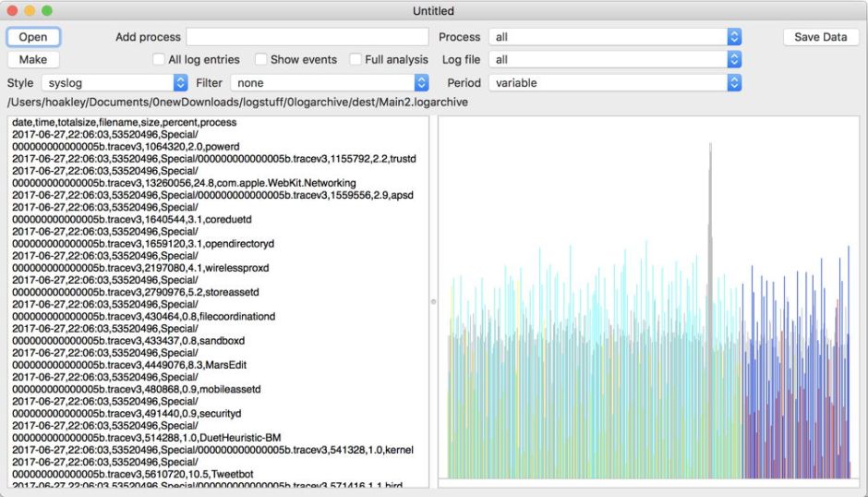Screen dimensions: 868x497
Task: Click the CSV header line in log text
Action: [125, 122]
